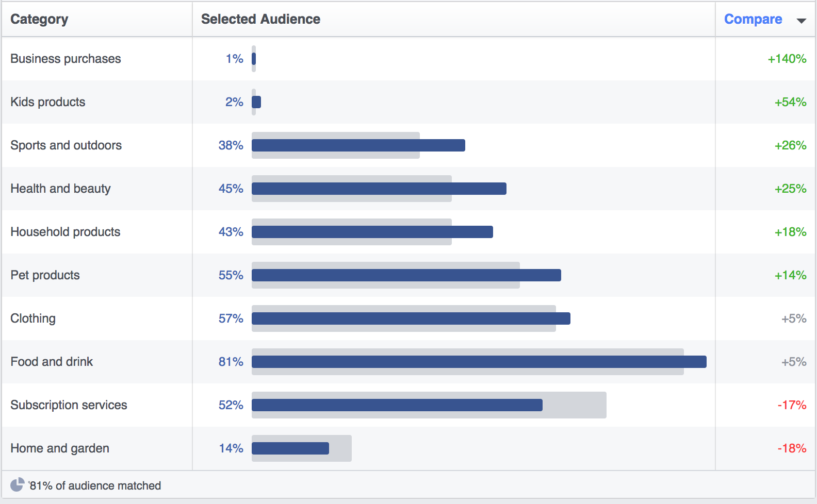Select the Business purchases category row
817x504 pixels.
(x=66, y=59)
